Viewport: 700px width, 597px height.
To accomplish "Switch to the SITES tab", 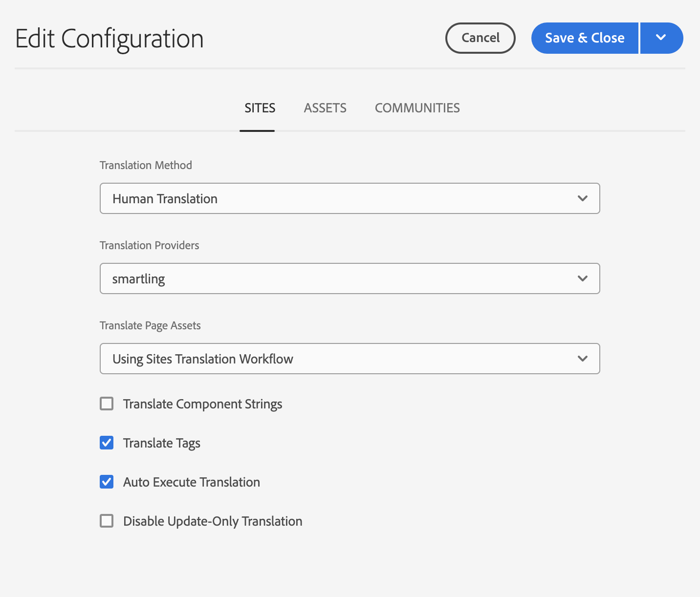I will point(260,108).
